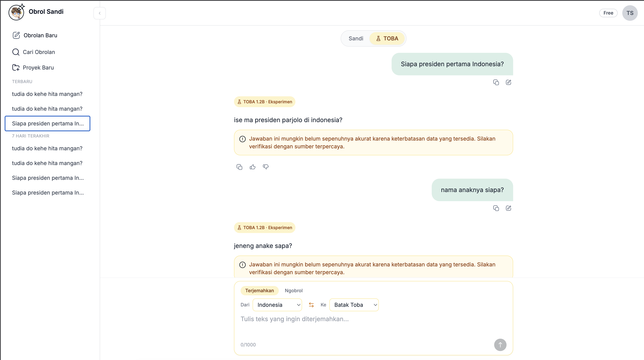Open the Ke Batak Toba language dropdown
The image size is (644, 360).
tap(354, 305)
